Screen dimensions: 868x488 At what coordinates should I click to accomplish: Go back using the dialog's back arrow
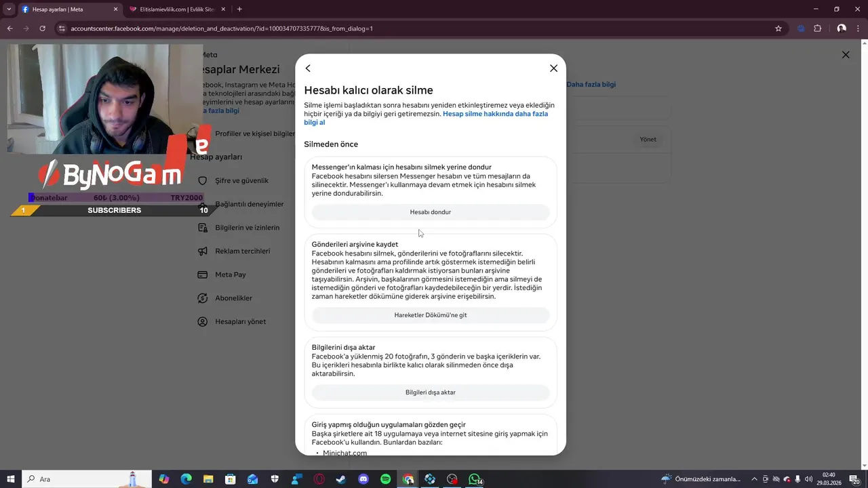click(x=308, y=68)
